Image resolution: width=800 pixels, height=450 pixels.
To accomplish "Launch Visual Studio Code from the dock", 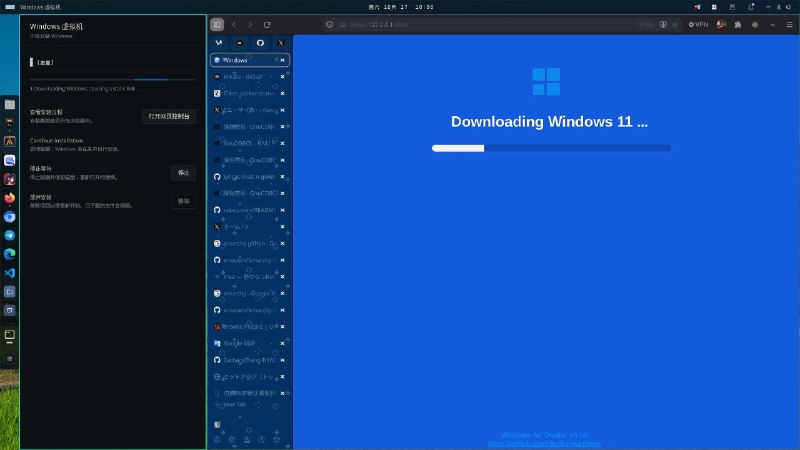I will pos(10,273).
